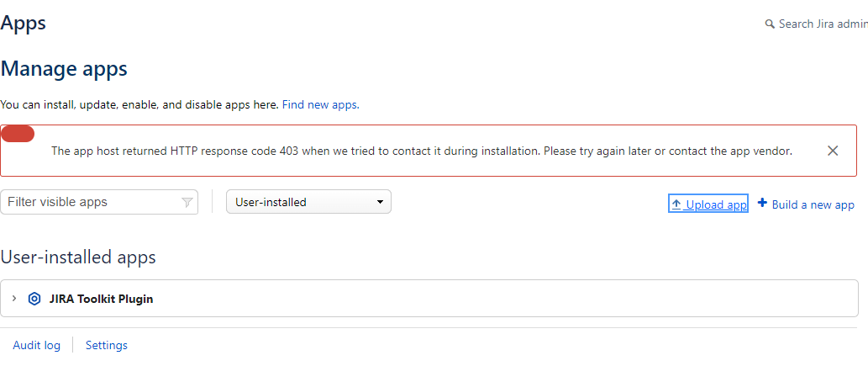Image resolution: width=868 pixels, height=366 pixels.
Task: Open the Find new apps link
Action: click(x=320, y=104)
